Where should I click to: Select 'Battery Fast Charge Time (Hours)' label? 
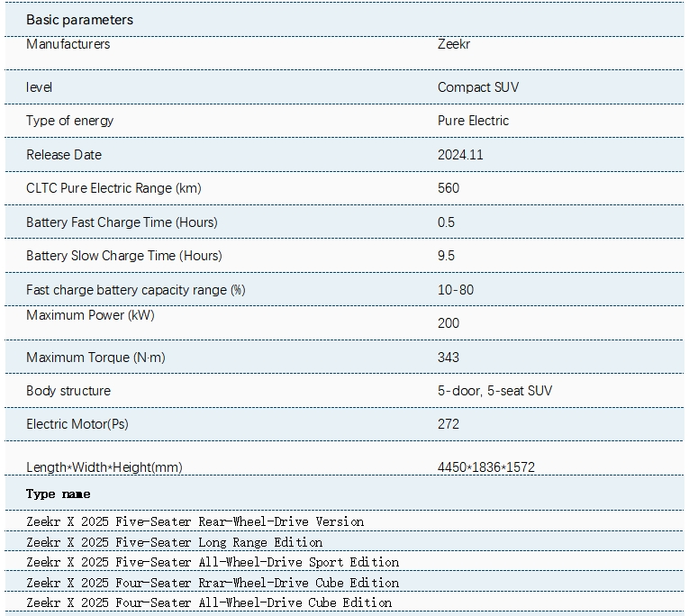pos(122,222)
